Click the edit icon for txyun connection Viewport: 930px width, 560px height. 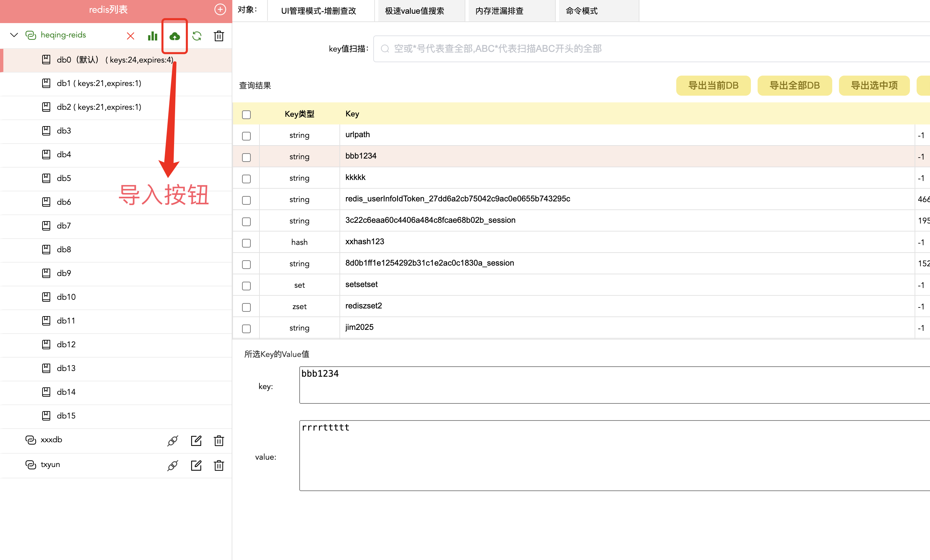point(196,465)
